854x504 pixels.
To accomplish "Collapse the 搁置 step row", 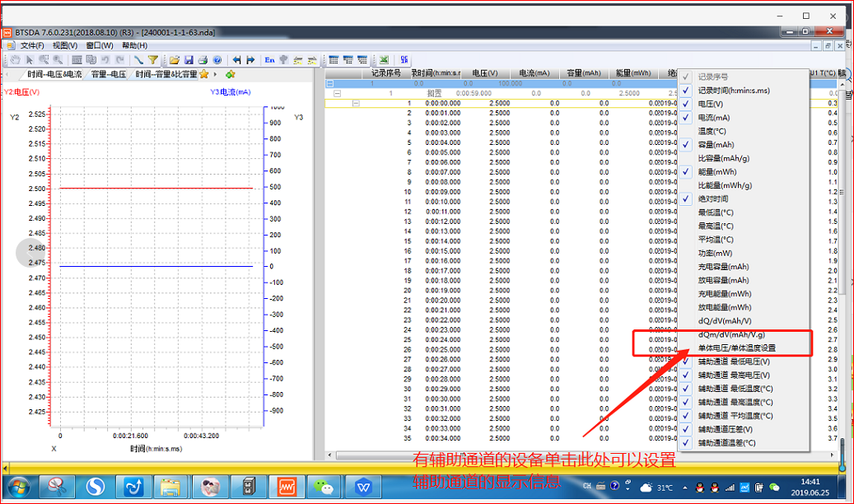I will 337,93.
